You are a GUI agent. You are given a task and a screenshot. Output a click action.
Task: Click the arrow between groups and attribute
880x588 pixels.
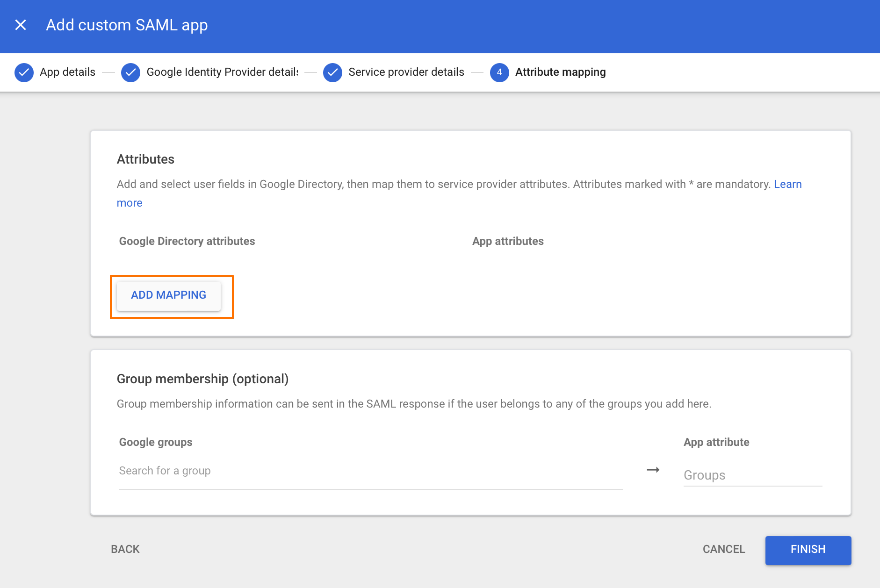653,470
